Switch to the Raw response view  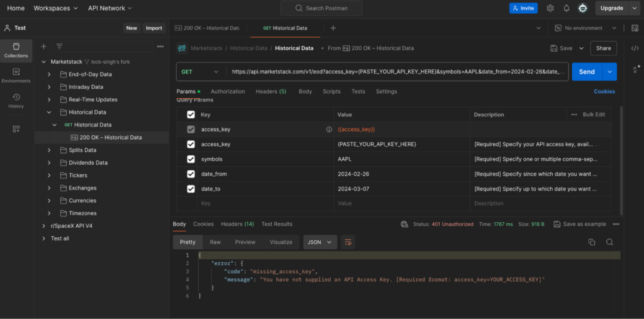coord(215,242)
